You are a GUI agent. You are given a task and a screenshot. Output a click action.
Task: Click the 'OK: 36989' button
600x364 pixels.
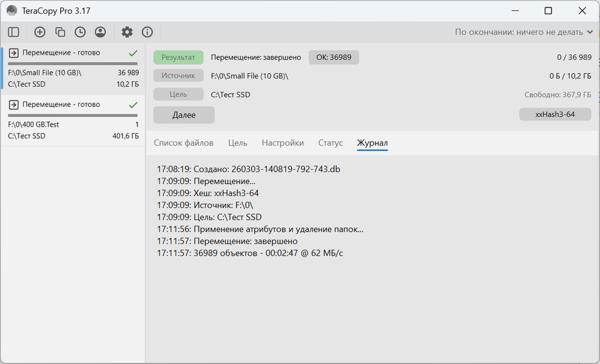(x=334, y=57)
